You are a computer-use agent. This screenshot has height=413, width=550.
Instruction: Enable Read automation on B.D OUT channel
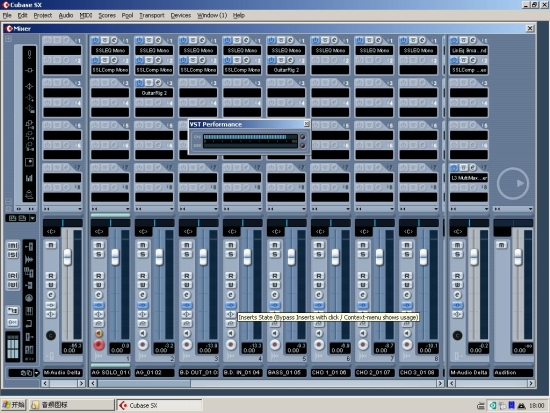coord(187,276)
